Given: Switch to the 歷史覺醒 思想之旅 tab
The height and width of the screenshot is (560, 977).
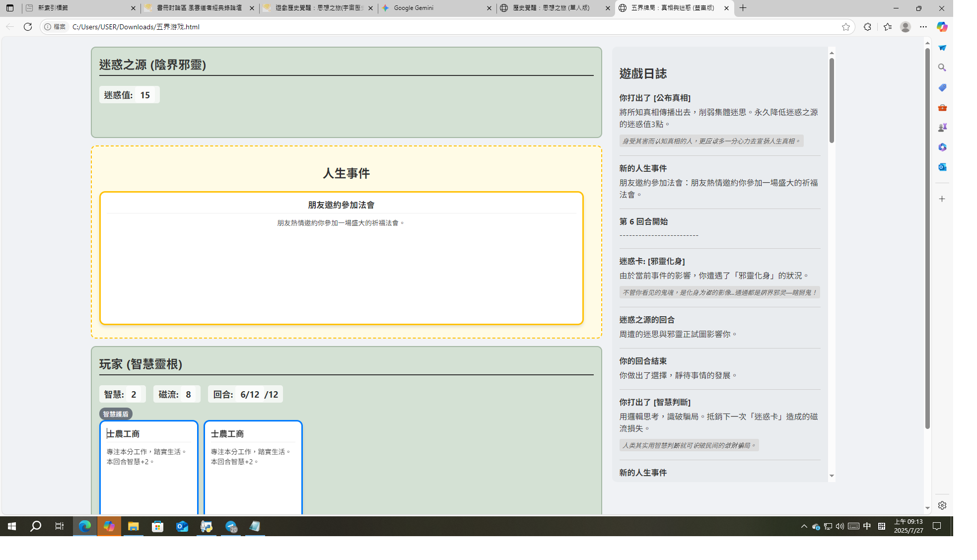Looking at the screenshot, I should coord(553,8).
